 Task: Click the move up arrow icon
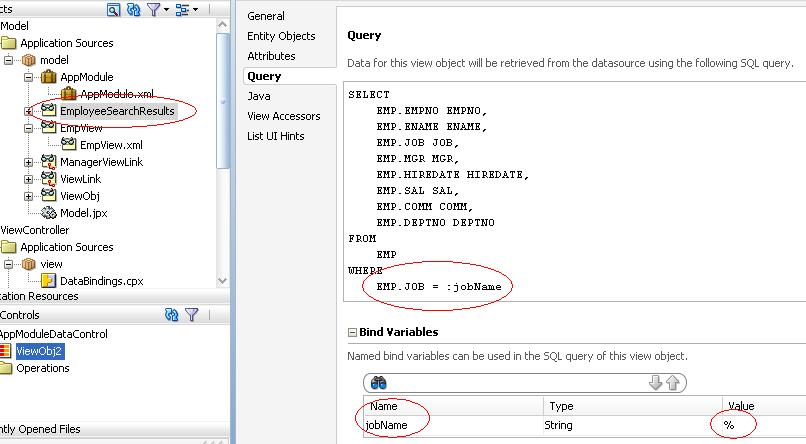673,382
